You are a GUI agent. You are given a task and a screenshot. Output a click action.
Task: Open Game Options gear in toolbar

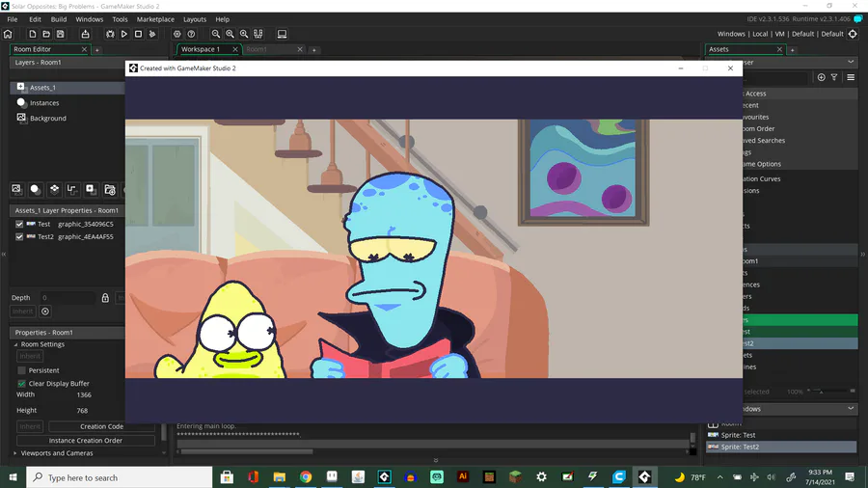point(177,34)
